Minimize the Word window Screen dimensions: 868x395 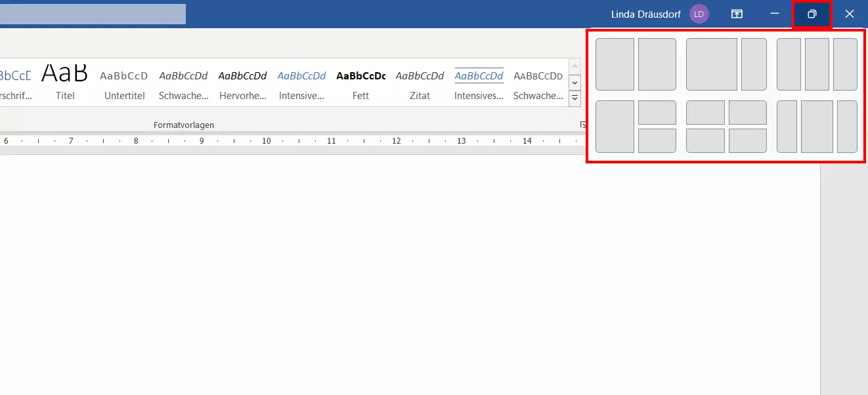pos(775,14)
